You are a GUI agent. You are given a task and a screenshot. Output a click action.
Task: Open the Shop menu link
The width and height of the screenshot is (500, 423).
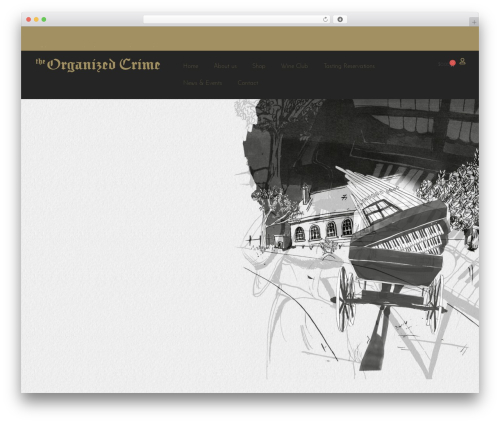click(259, 66)
